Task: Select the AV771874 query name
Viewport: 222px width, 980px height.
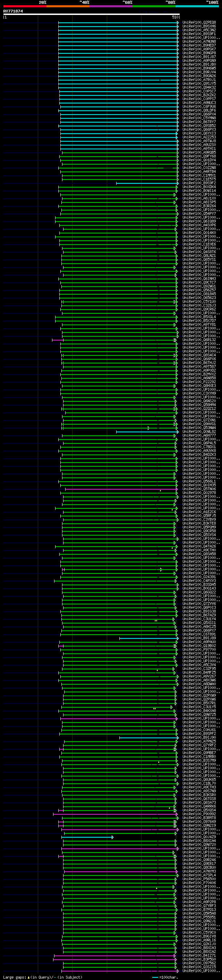Action: (13, 11)
